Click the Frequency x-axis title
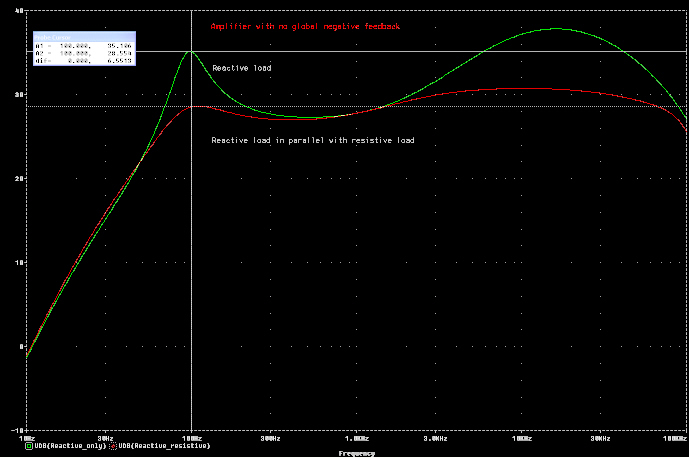The height and width of the screenshot is (458, 689). [x=357, y=453]
